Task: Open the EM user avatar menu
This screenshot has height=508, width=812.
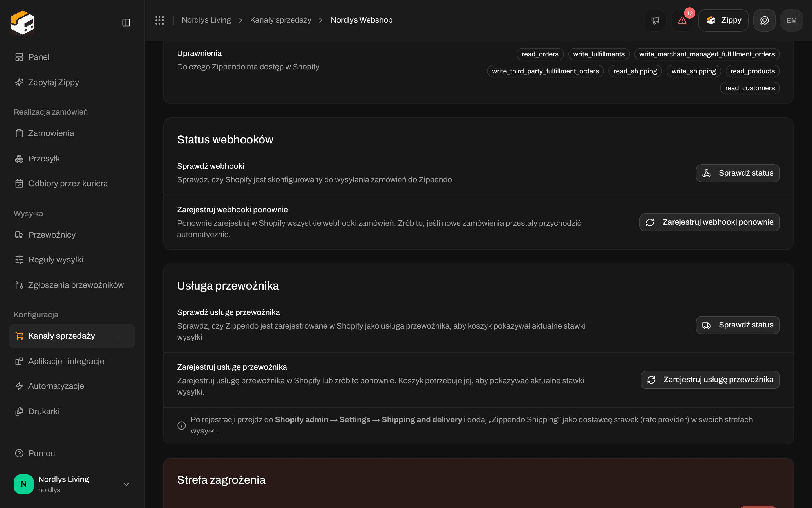Action: tap(791, 20)
